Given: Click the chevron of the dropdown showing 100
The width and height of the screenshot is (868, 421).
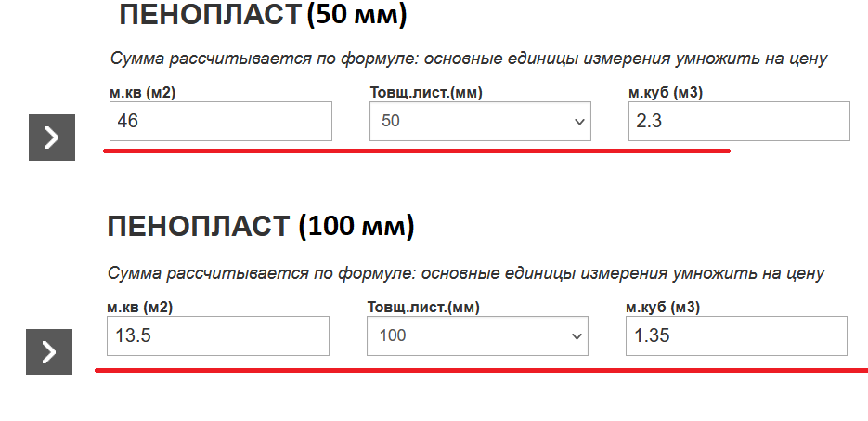Looking at the screenshot, I should 577,336.
